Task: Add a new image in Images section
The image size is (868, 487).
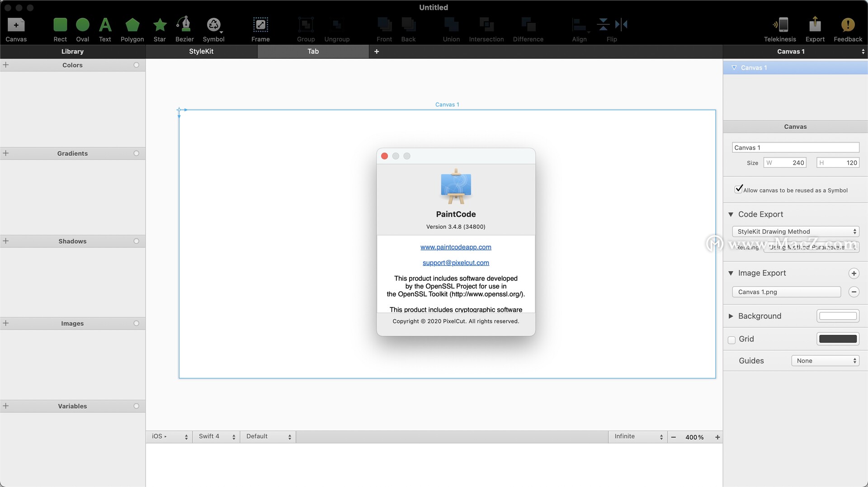Action: tap(6, 323)
